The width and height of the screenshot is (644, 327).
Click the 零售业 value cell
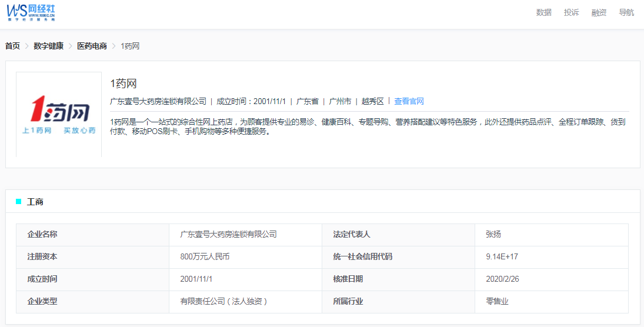pyautogui.click(x=551, y=302)
